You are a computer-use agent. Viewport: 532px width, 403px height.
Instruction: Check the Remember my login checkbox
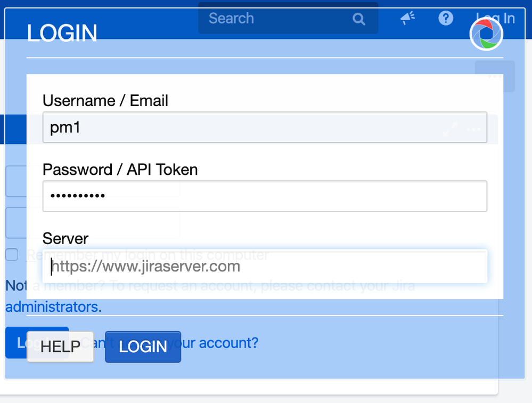pos(11,255)
